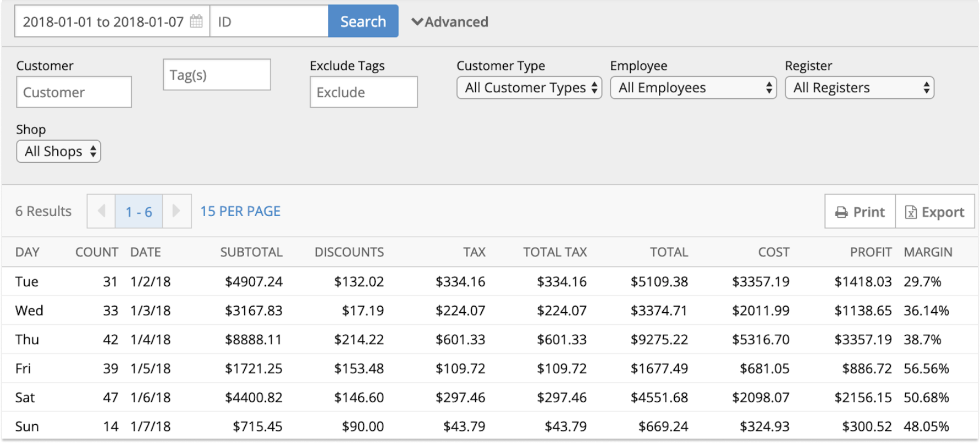Screen dimensions: 980x443
Task: Click the Customer input field
Action: 74,92
